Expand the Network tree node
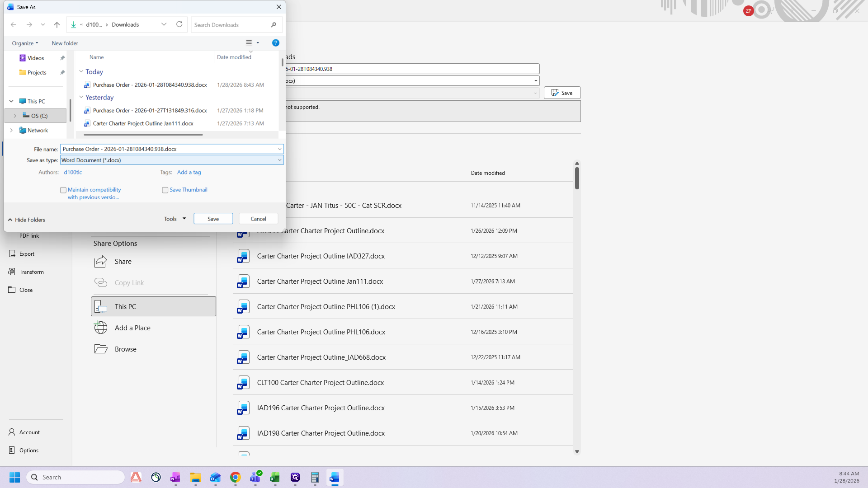This screenshot has width=868, height=488. tap(11, 130)
